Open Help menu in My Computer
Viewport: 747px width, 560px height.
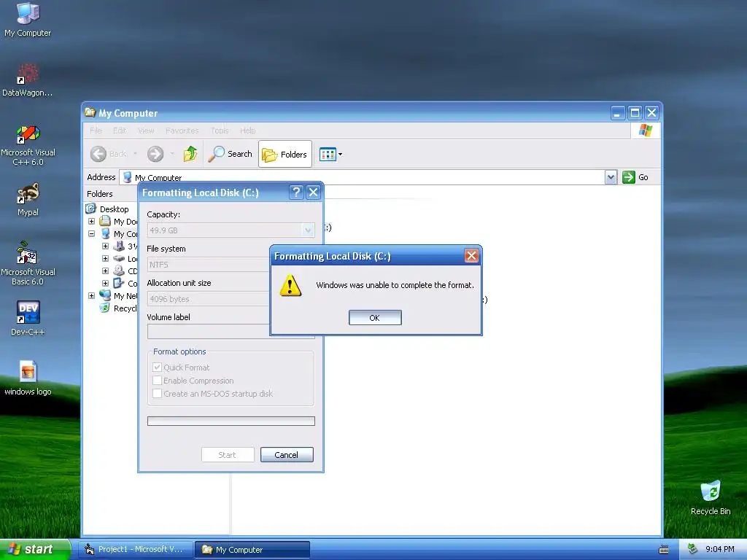[x=248, y=131]
